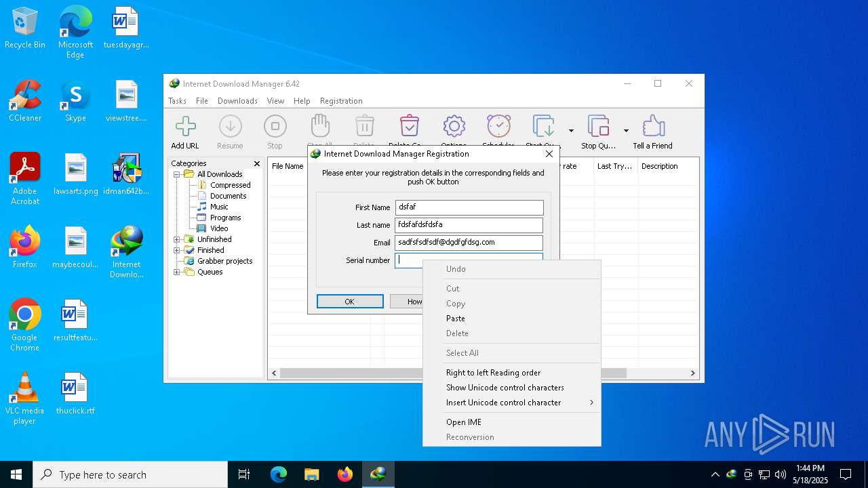Select the lawsarts.png desktop file
868x488 pixels.
pyautogui.click(x=75, y=174)
